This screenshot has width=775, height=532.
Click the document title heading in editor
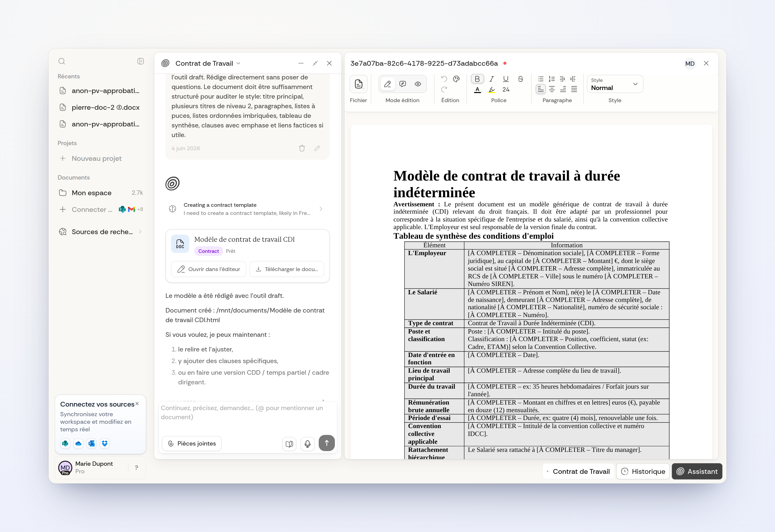pos(507,184)
